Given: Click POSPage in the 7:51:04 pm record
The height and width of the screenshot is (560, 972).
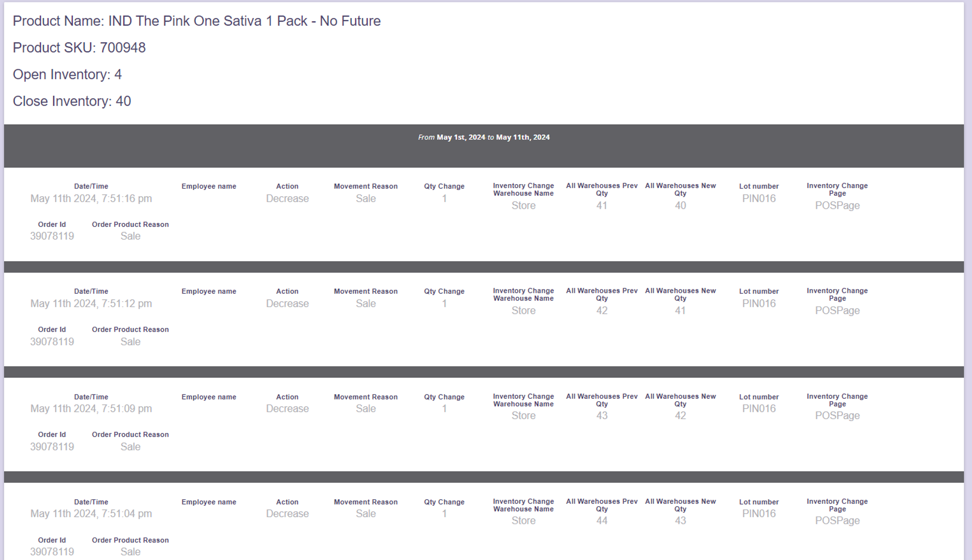Looking at the screenshot, I should point(837,521).
